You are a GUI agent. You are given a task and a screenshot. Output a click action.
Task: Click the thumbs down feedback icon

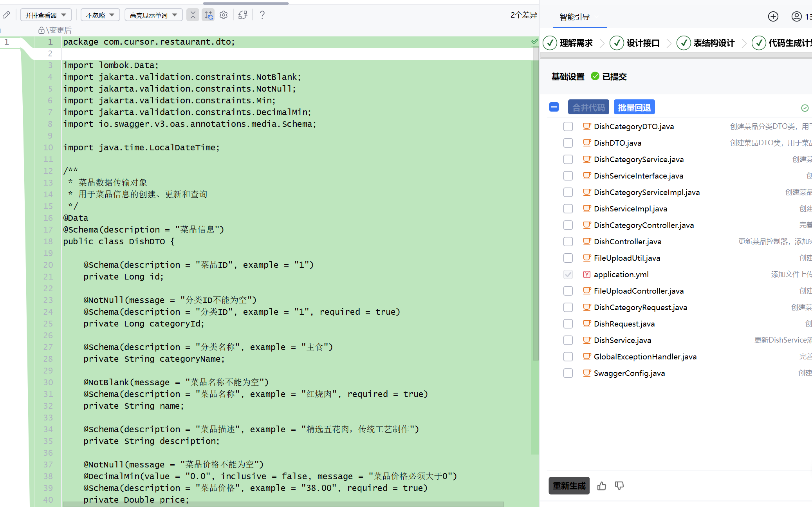pos(619,486)
